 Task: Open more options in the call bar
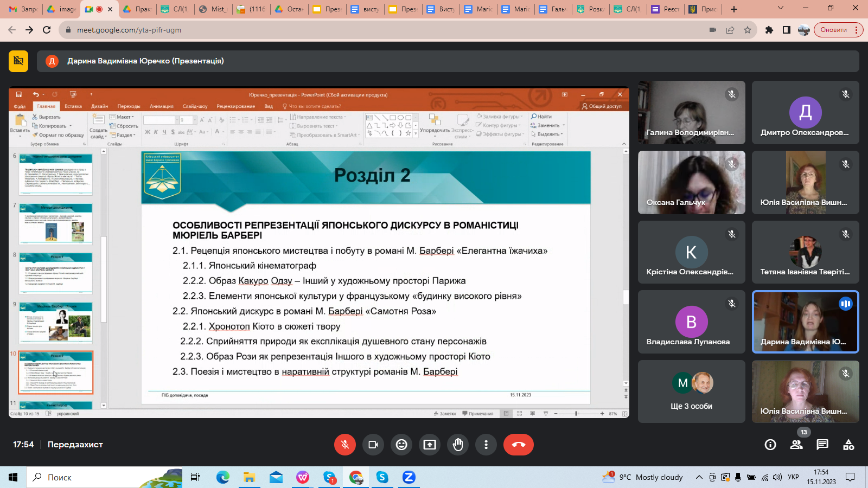pos(486,445)
